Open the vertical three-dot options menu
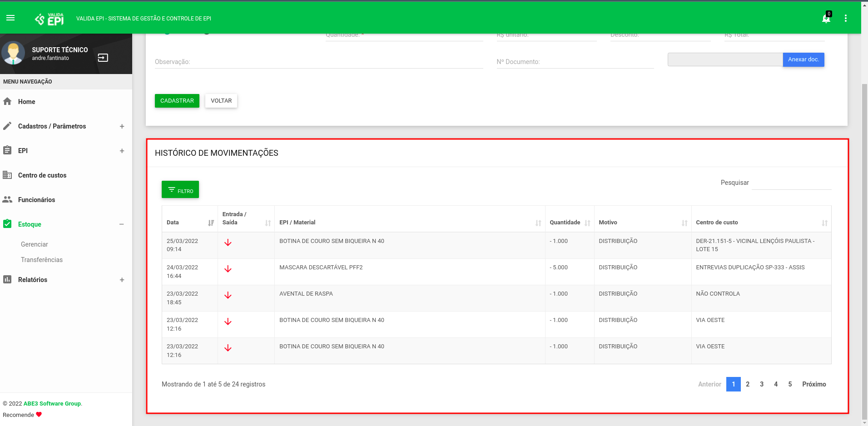 pyautogui.click(x=845, y=18)
